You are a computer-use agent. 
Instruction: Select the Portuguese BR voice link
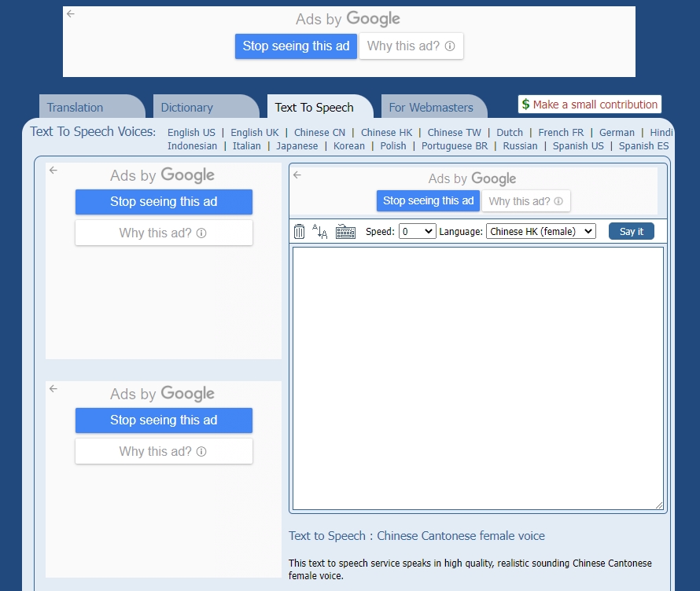(x=454, y=146)
